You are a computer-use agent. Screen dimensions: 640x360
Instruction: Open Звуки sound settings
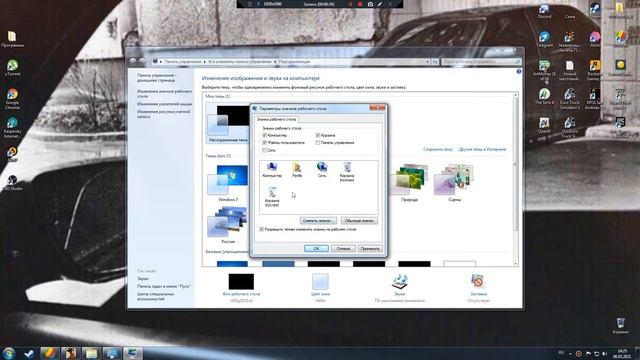pos(400,287)
